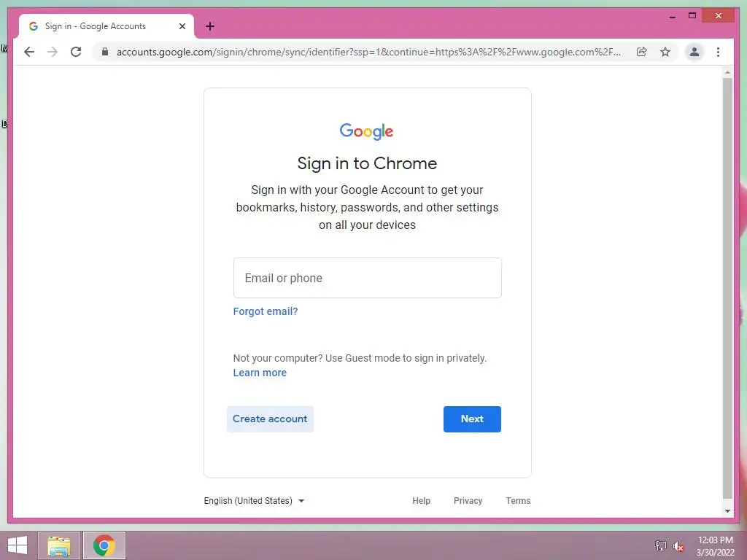Click the muted volume tray icon
The height and width of the screenshot is (560, 747).
(x=678, y=546)
